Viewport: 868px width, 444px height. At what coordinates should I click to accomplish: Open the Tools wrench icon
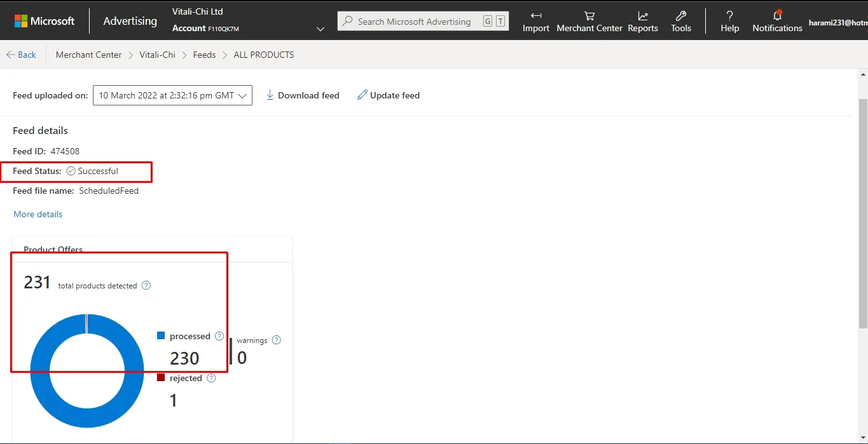click(x=680, y=16)
